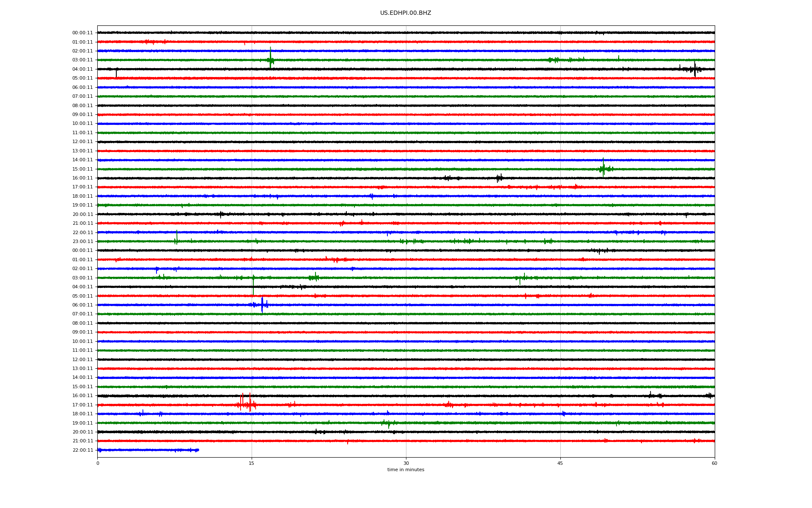The height and width of the screenshot is (508, 812).
Task: Click the 30 tick label on x-axis
Action: (x=406, y=463)
